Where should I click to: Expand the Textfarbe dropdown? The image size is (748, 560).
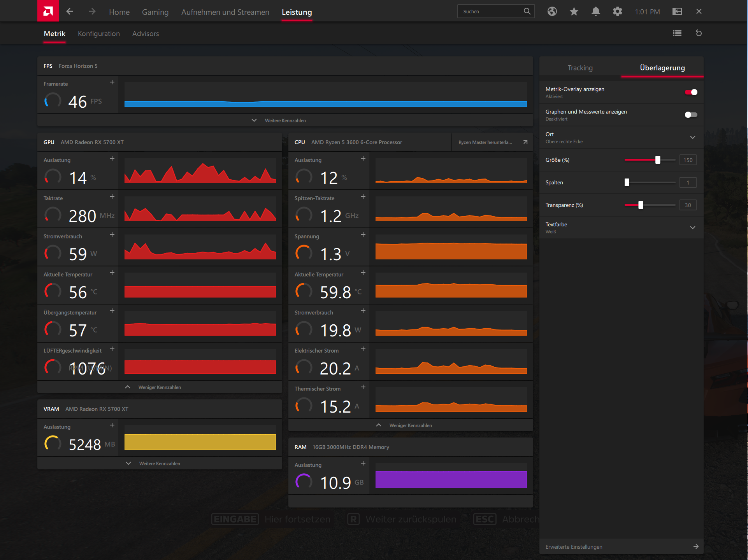pyautogui.click(x=621, y=227)
